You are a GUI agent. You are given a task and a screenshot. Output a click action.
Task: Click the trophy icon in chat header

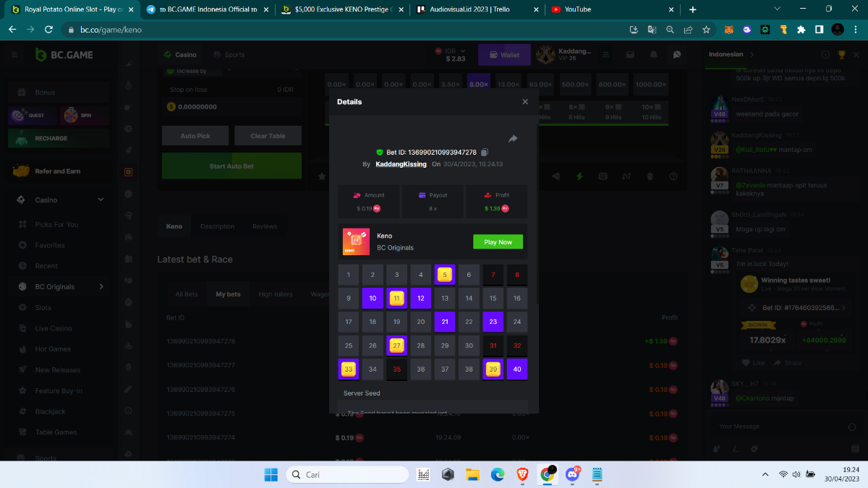pyautogui.click(x=841, y=55)
